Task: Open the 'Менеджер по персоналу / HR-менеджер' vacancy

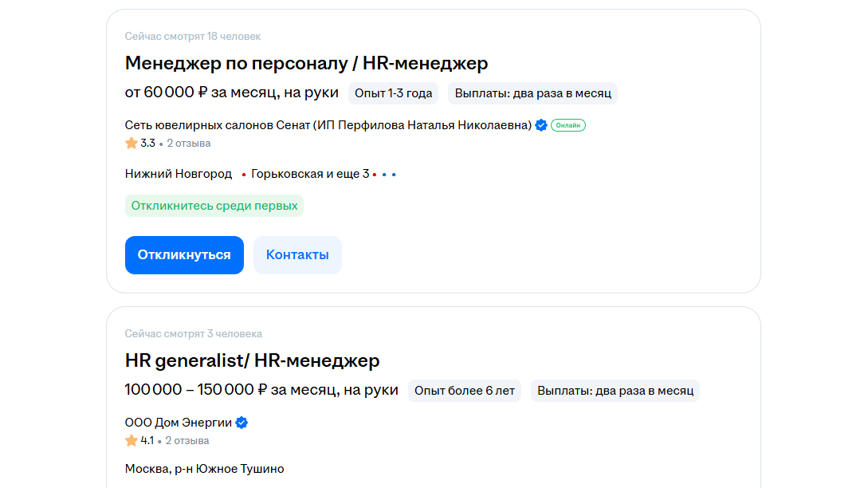Action: pos(306,63)
